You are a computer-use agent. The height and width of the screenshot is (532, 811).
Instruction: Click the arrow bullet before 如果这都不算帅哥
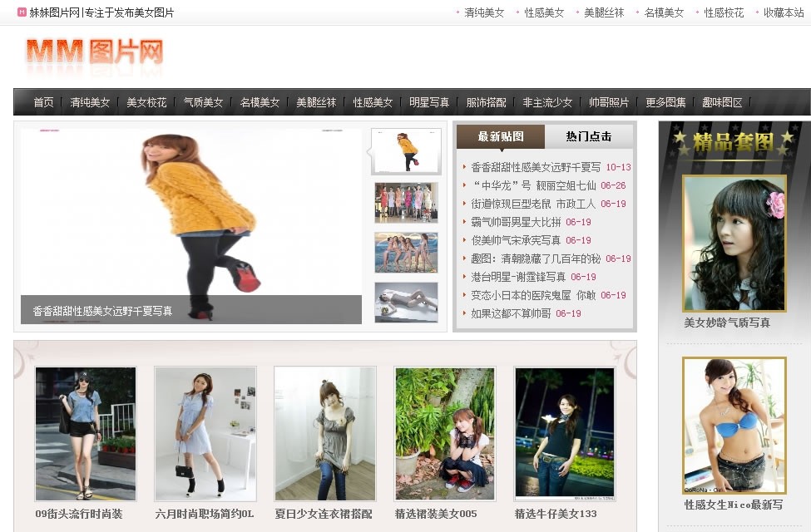[466, 313]
